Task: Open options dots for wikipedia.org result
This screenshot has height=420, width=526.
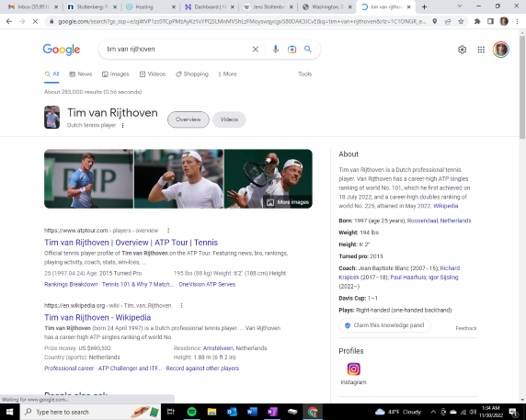Action: coord(181,306)
